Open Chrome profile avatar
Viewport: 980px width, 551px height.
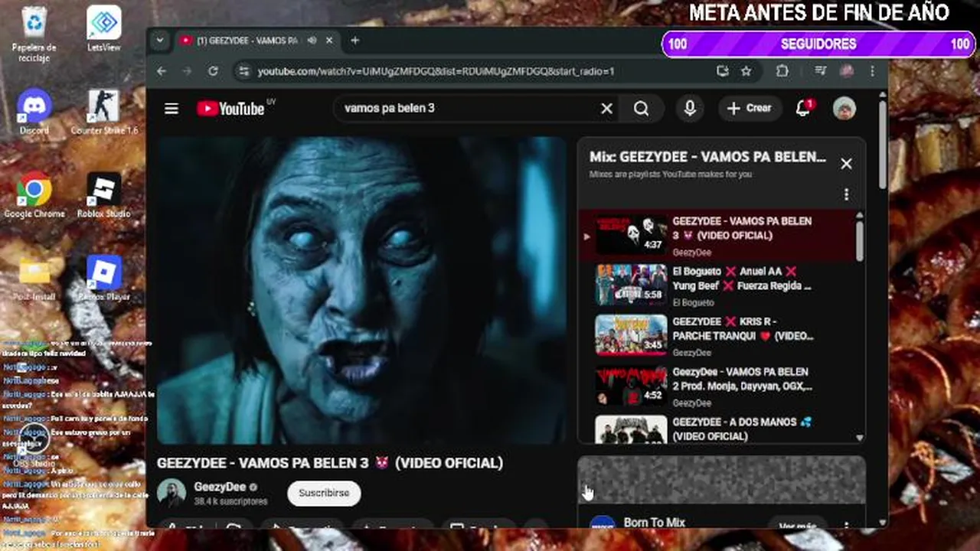[x=847, y=71]
